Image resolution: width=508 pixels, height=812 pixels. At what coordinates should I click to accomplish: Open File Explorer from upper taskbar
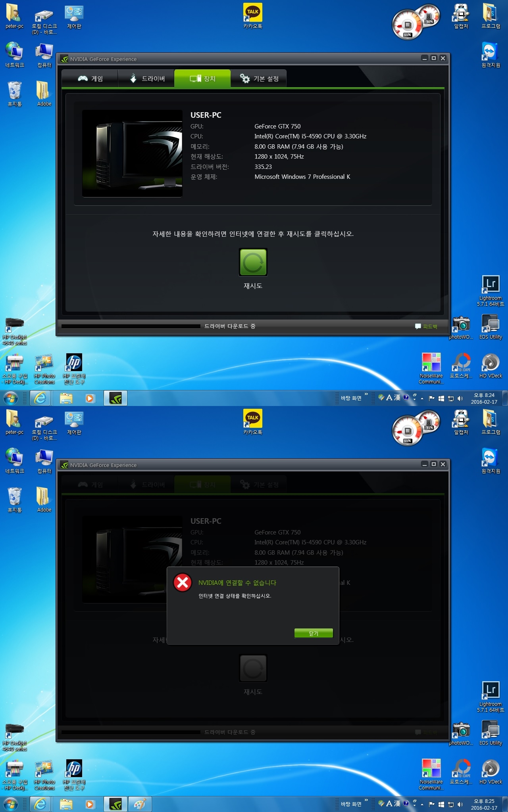pyautogui.click(x=66, y=398)
